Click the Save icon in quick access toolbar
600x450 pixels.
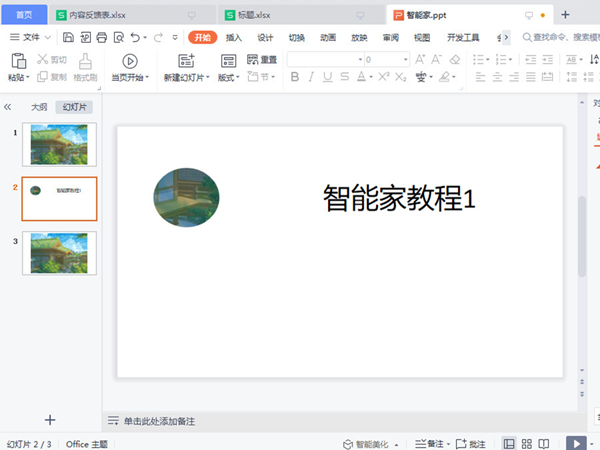click(x=68, y=37)
